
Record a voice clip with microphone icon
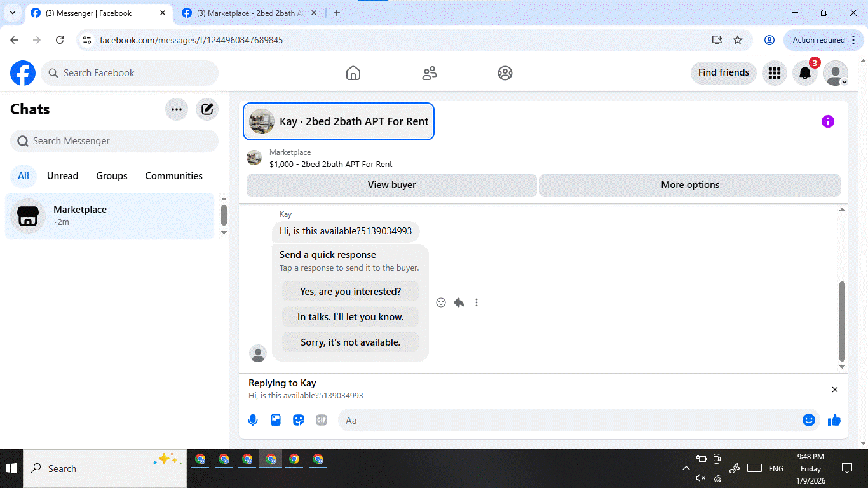pos(253,420)
